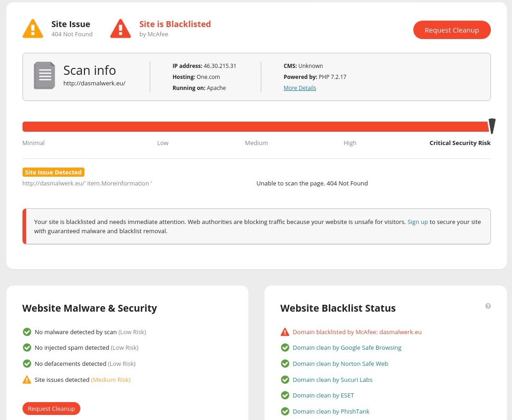
Task: Follow the Sign up link
Action: [417, 222]
